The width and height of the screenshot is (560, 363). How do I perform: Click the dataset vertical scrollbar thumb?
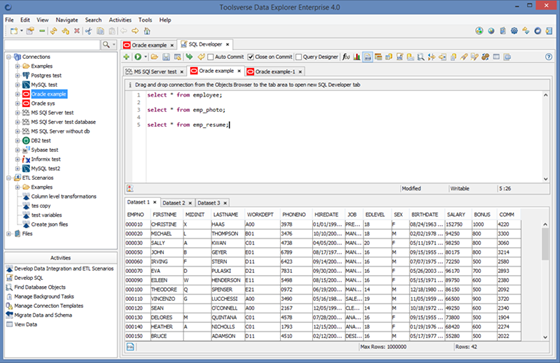[x=545, y=244]
